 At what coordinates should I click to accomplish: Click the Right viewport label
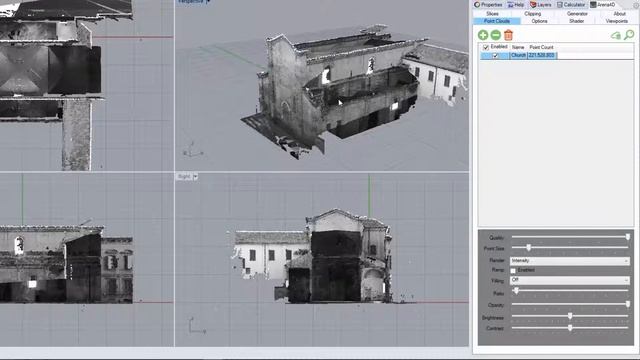(184, 177)
